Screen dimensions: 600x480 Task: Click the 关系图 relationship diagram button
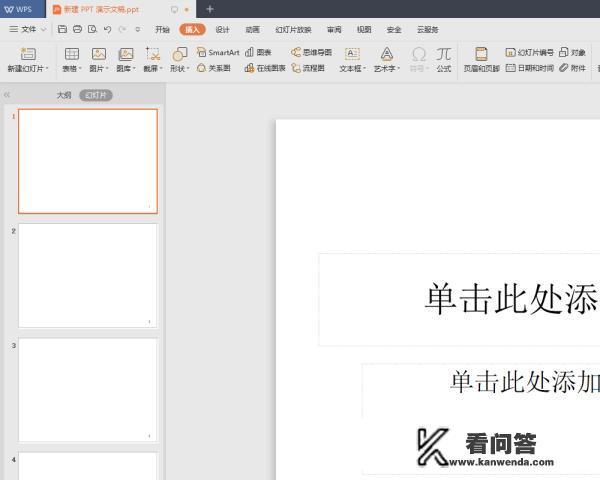[214, 68]
